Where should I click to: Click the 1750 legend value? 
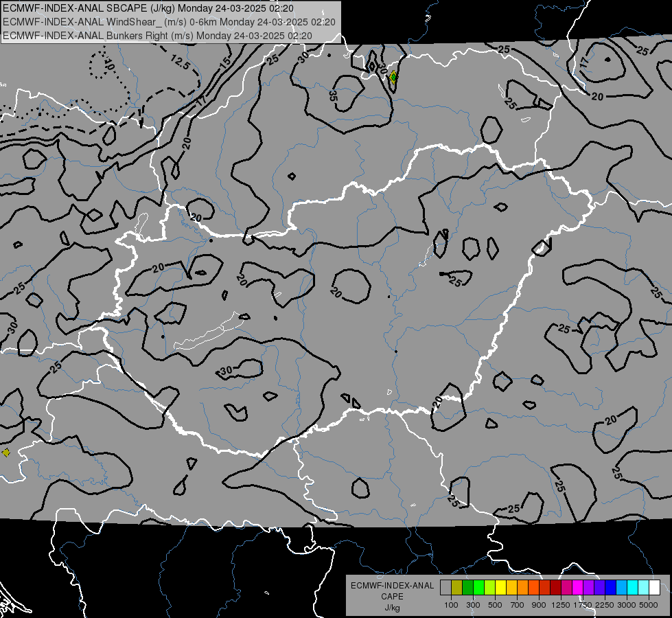(583, 605)
